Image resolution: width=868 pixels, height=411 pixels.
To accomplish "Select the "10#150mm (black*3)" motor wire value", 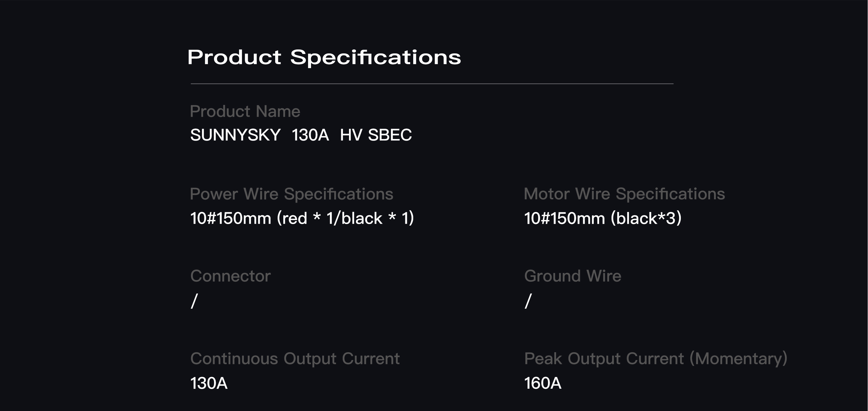I will [x=603, y=218].
